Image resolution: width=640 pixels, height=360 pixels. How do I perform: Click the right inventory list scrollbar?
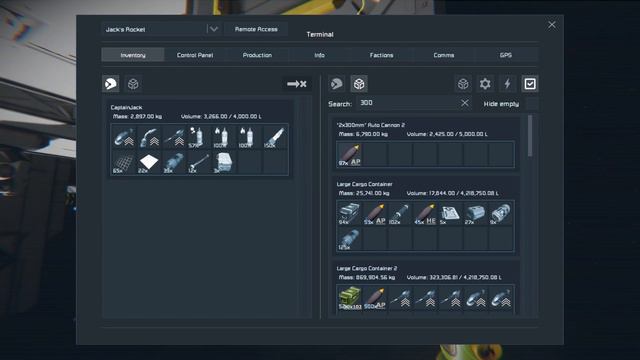click(x=530, y=136)
